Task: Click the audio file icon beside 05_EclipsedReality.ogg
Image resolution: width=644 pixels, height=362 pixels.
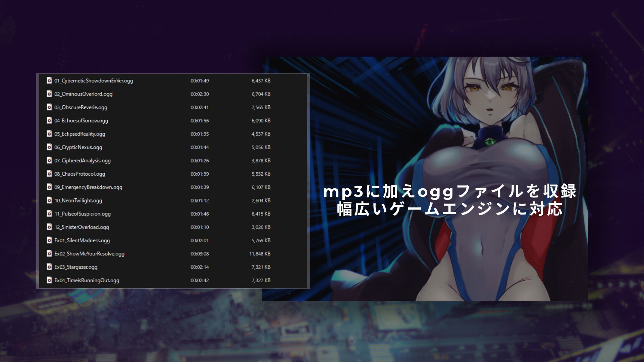Action: point(49,134)
